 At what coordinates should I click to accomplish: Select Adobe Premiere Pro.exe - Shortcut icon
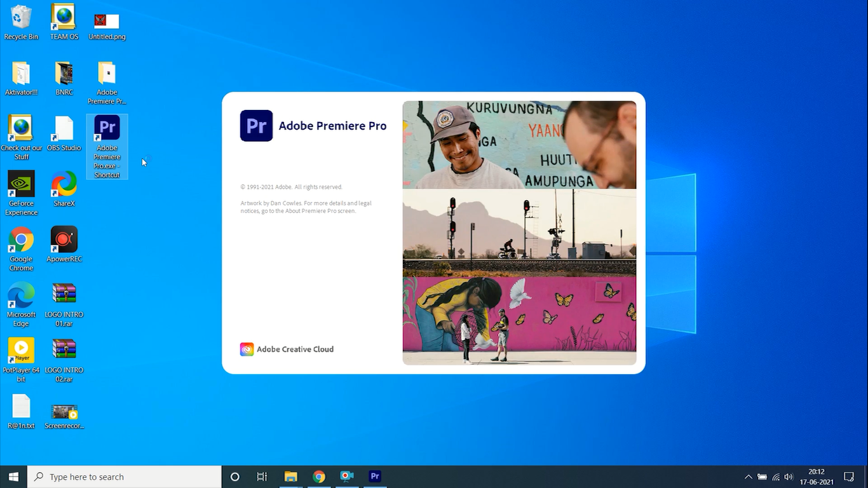coord(107,146)
